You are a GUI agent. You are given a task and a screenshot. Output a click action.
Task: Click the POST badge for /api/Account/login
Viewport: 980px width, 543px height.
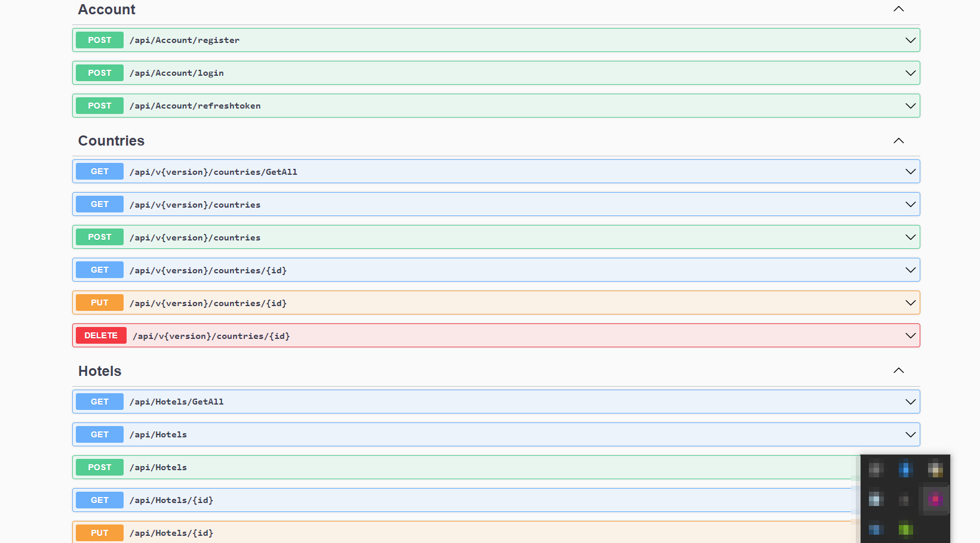100,73
